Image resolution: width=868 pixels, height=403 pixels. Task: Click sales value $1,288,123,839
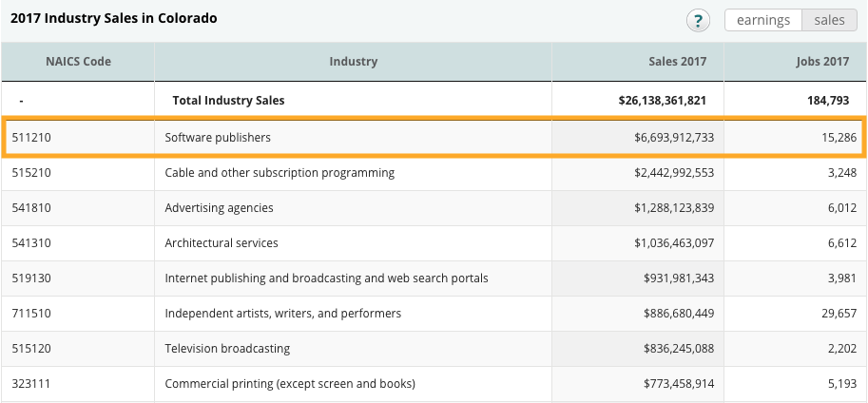tap(674, 208)
